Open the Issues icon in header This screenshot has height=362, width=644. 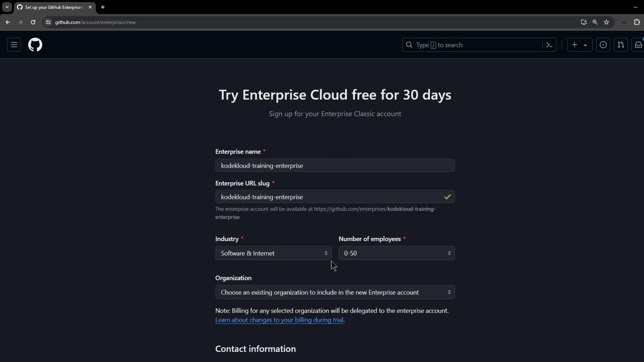603,45
